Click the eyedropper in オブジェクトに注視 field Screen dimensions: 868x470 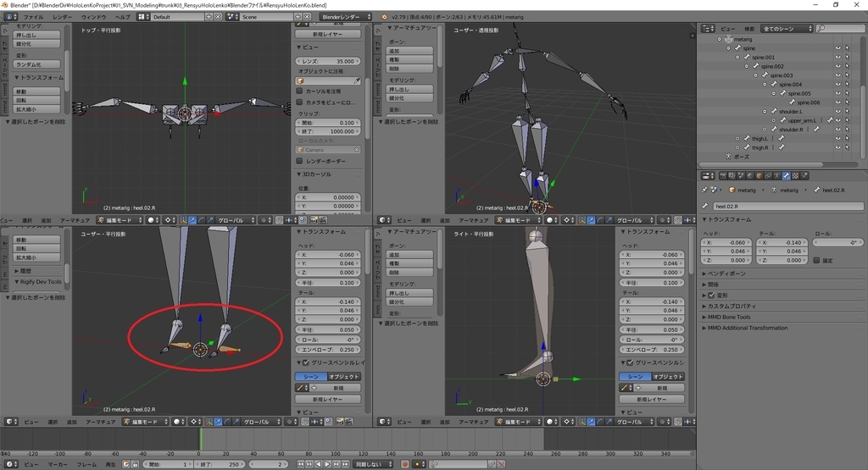(x=357, y=80)
